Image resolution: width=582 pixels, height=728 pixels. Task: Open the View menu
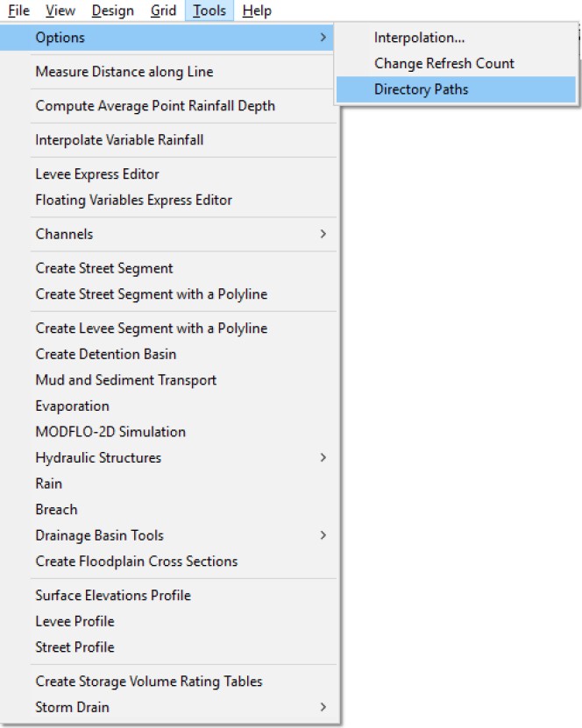click(x=60, y=11)
